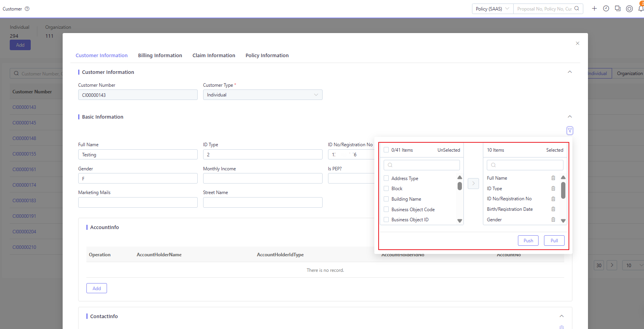The width and height of the screenshot is (644, 329).
Task: Click the Organization count tab in background
Action: click(58, 31)
